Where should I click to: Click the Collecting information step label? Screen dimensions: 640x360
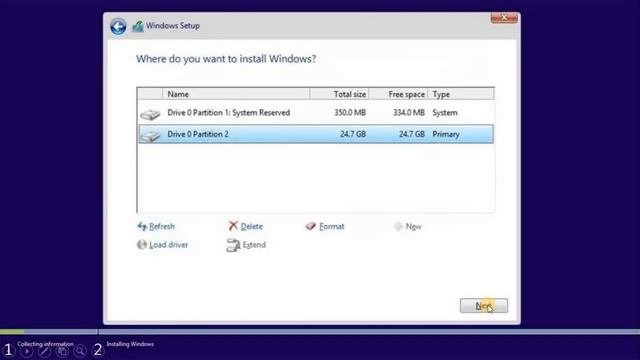tap(45, 344)
